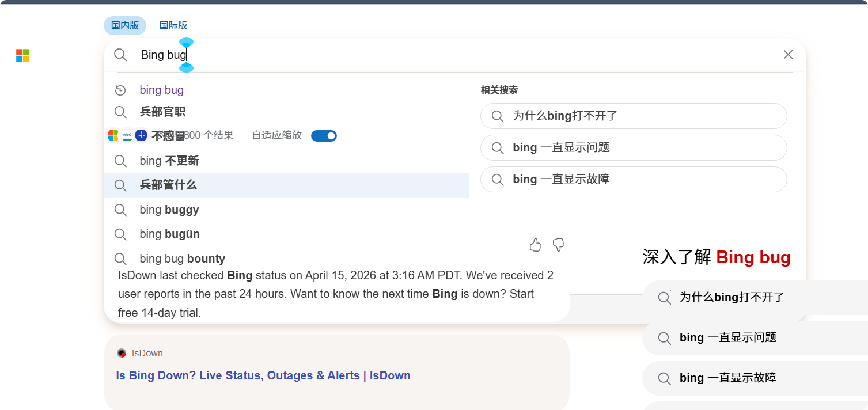Click the thumbs up feedback icon
Viewport: 868px width, 410px height.
point(535,245)
